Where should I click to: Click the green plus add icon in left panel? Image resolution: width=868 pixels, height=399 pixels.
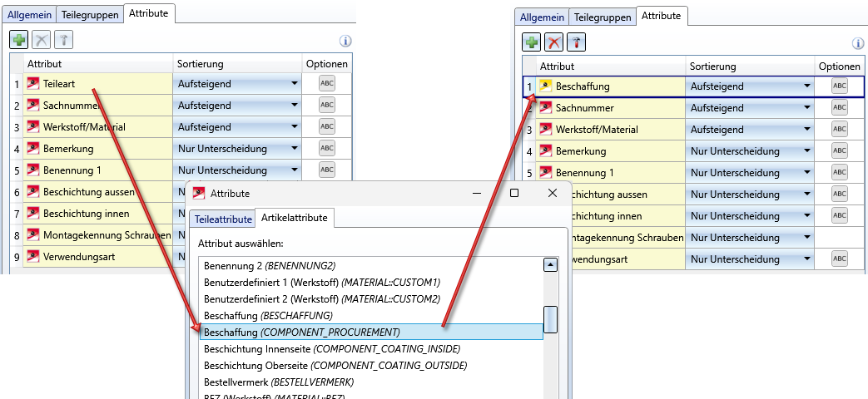[19, 39]
